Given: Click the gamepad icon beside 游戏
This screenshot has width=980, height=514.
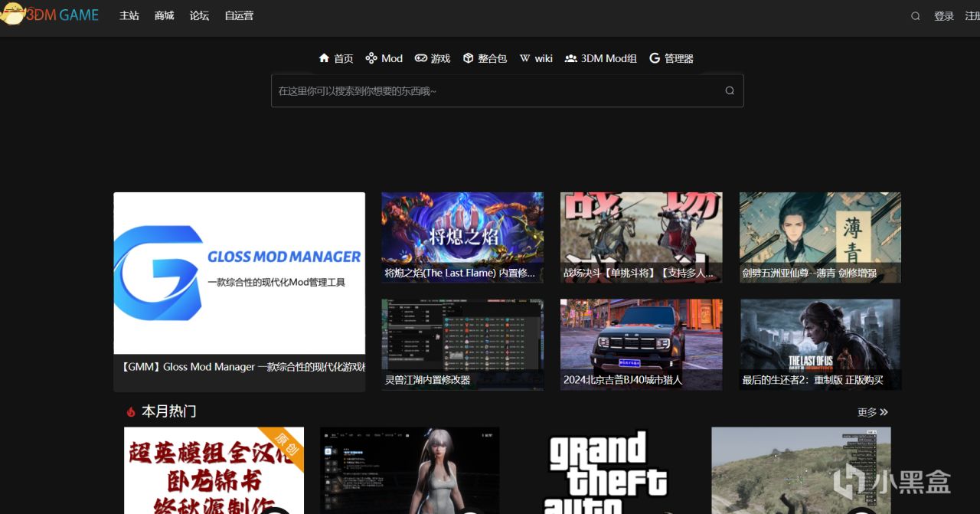Looking at the screenshot, I should [421, 58].
